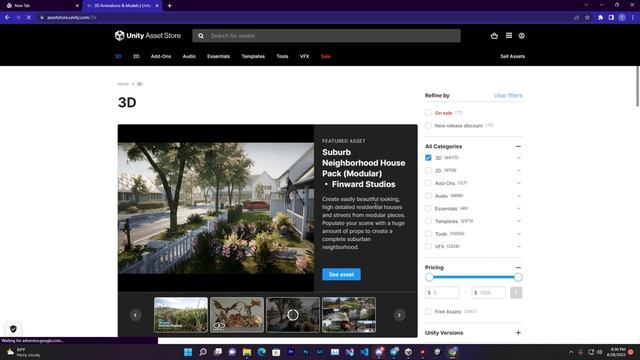
Task: Enable the Free Assets checkbox
Action: click(428, 311)
